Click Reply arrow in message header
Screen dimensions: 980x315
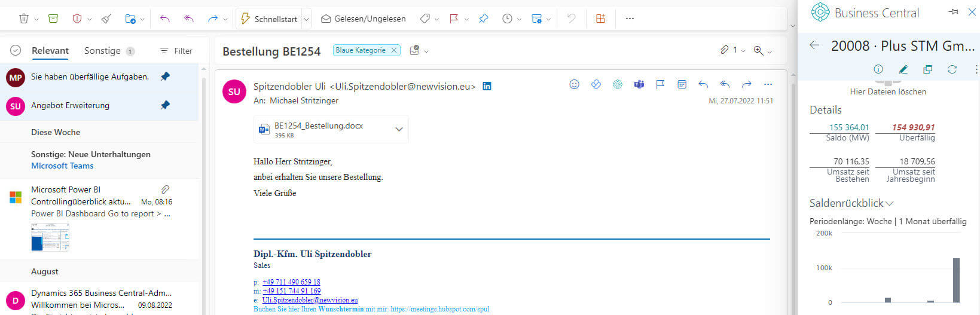click(x=703, y=84)
